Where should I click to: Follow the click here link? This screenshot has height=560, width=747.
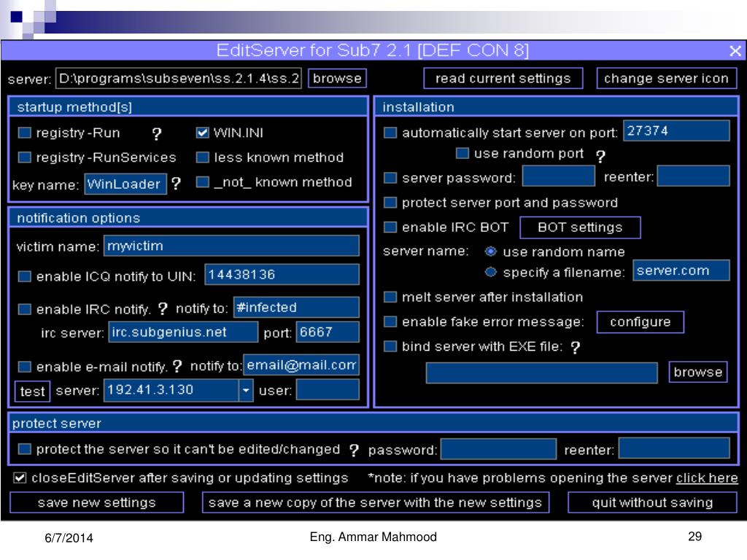point(707,478)
